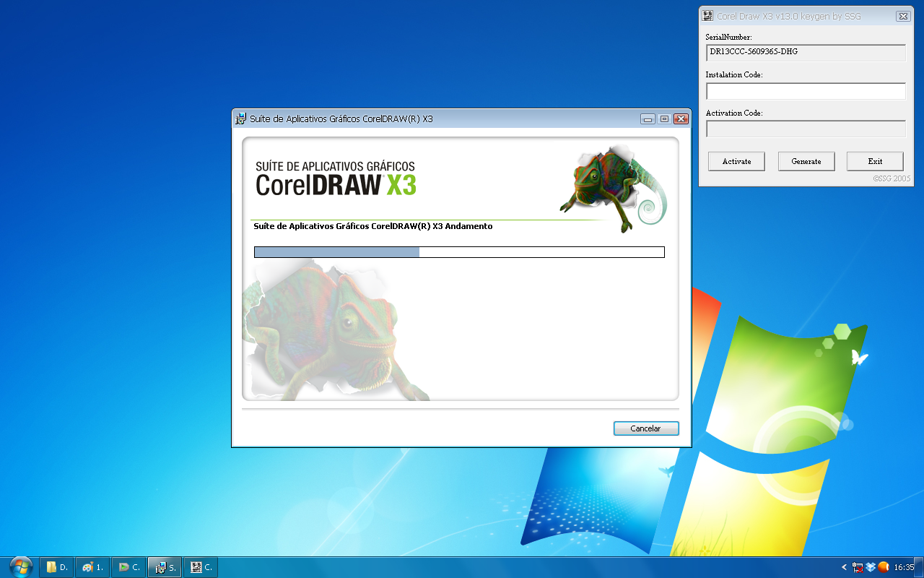Screen dimensions: 924x578
Task: Click the installer title bar setup icon
Action: tap(240, 118)
